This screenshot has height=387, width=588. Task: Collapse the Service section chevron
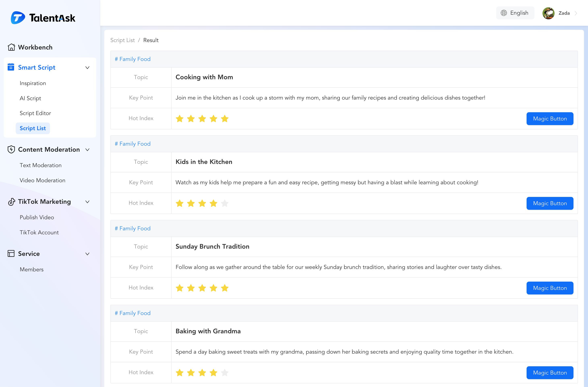(x=87, y=254)
